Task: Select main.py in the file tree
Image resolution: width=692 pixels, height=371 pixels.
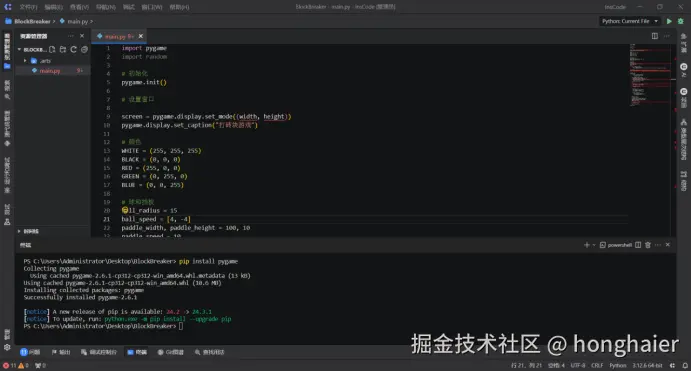Action: coord(50,71)
